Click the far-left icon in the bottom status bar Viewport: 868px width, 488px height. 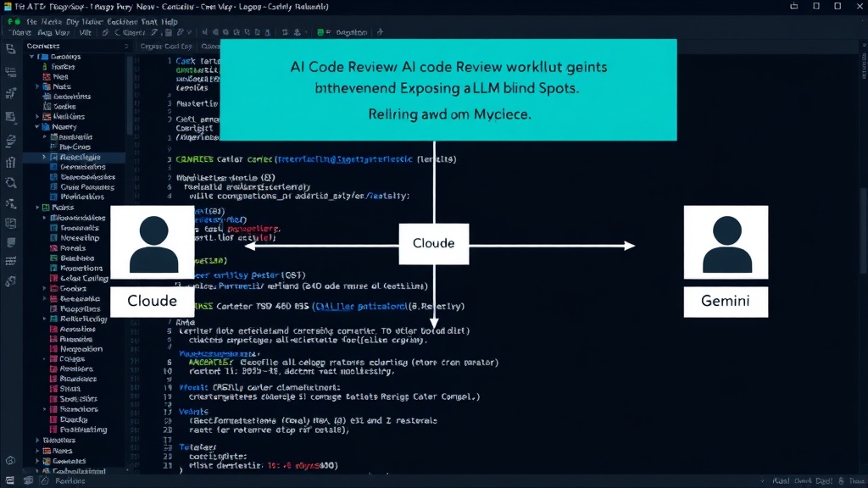click(9, 481)
